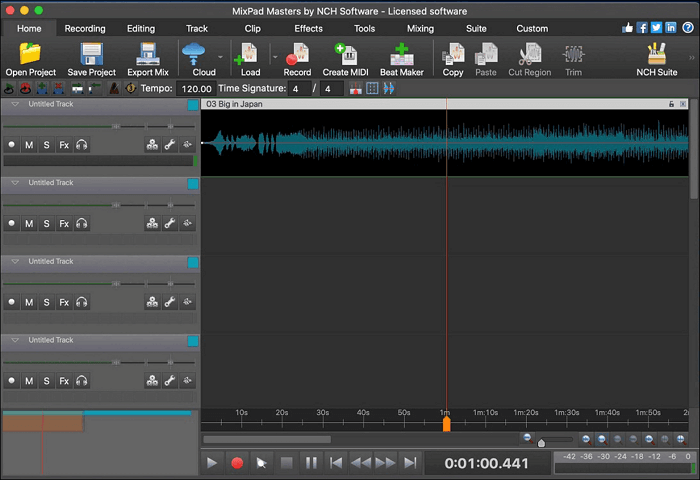700x480 pixels.
Task: Click the zoom-out magnifier left of zoom slider
Action: pyautogui.click(x=528, y=438)
